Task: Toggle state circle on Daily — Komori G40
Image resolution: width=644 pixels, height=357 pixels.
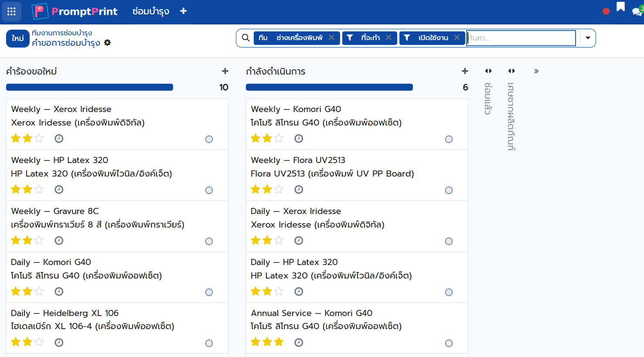Action: [209, 292]
